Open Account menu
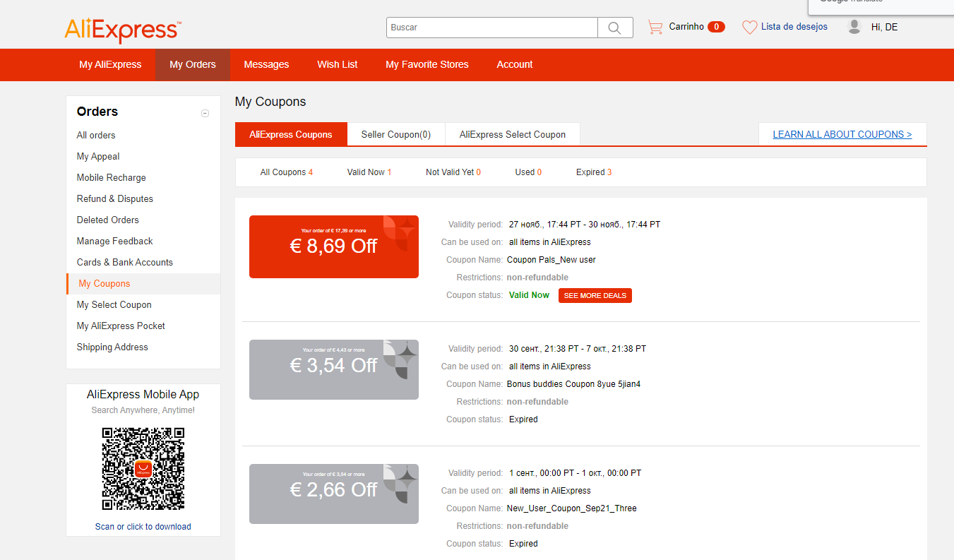This screenshot has height=560, width=954. (515, 64)
